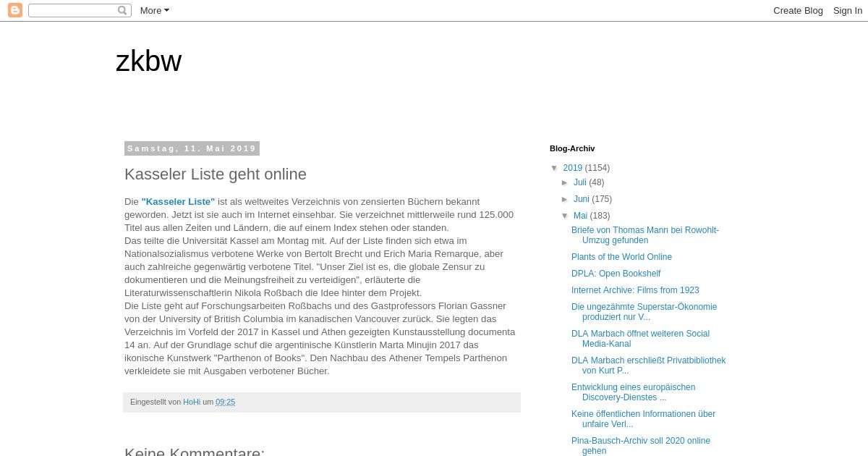Open the Create Blog link

pos(798,10)
